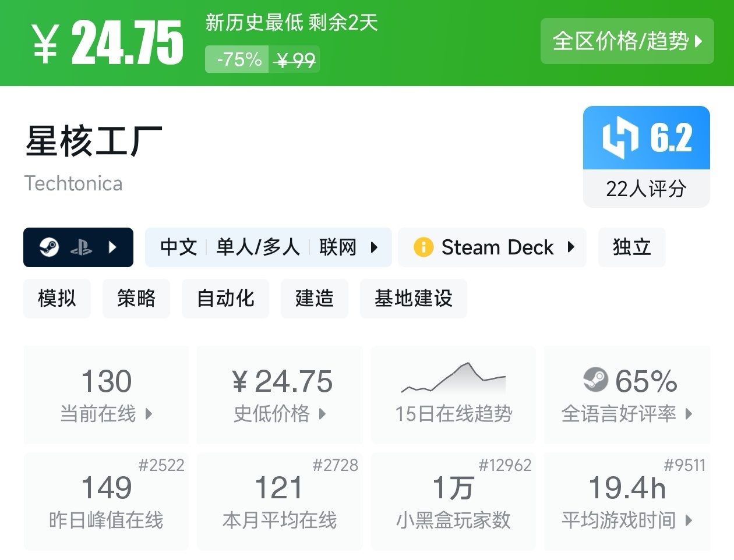
Task: Open all-region price trend button
Action: click(x=627, y=41)
